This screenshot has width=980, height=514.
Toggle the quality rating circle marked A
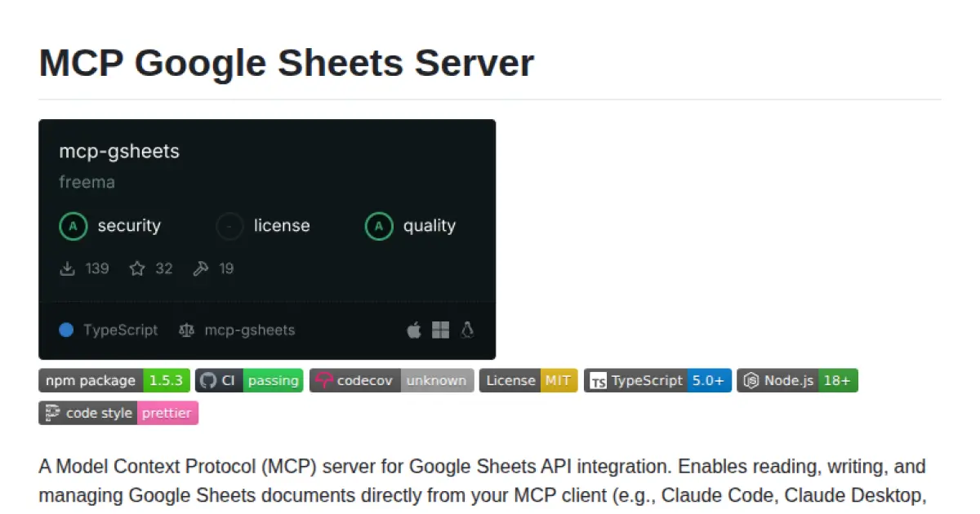pyautogui.click(x=378, y=226)
